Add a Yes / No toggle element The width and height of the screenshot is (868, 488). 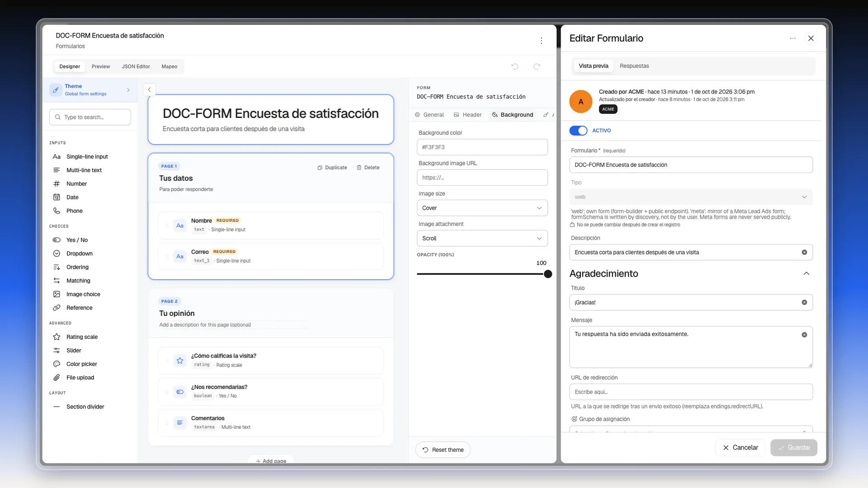pos(77,240)
